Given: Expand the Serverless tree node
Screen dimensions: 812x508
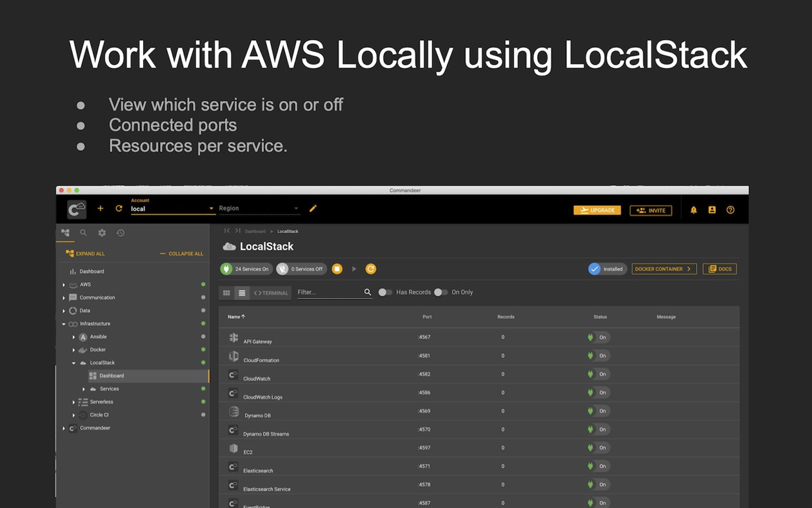Looking at the screenshot, I should coord(74,402).
